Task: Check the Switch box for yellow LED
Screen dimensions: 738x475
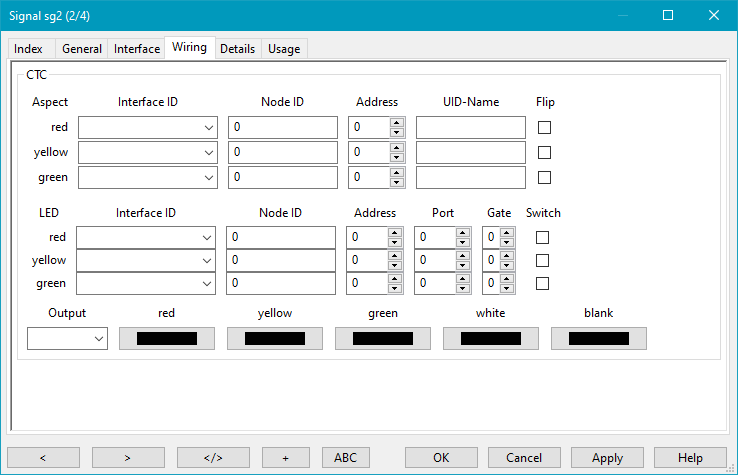Action: click(543, 260)
